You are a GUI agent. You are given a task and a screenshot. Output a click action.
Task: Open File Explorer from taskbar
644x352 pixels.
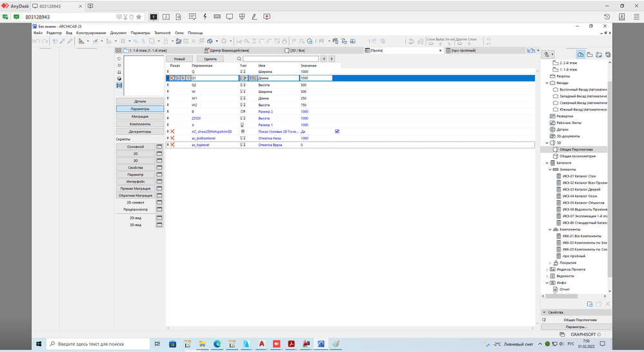(x=202, y=344)
